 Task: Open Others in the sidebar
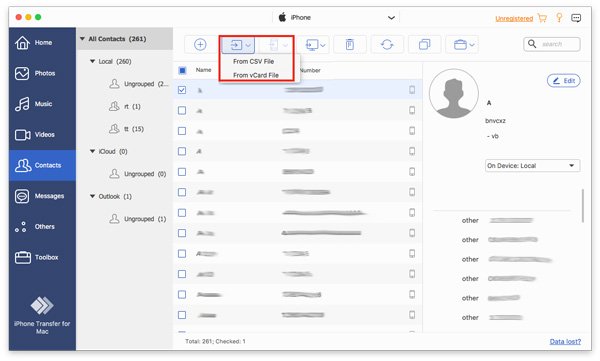[x=42, y=227]
